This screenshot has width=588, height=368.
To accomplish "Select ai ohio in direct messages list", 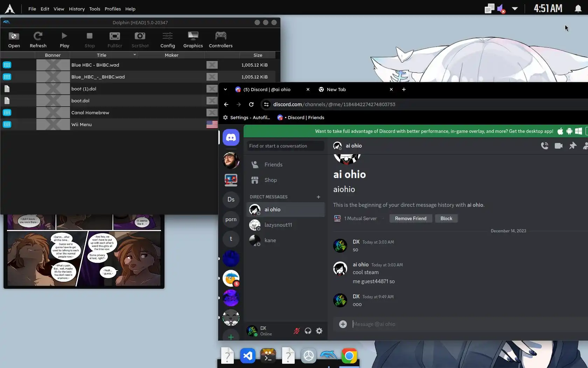I will click(286, 210).
